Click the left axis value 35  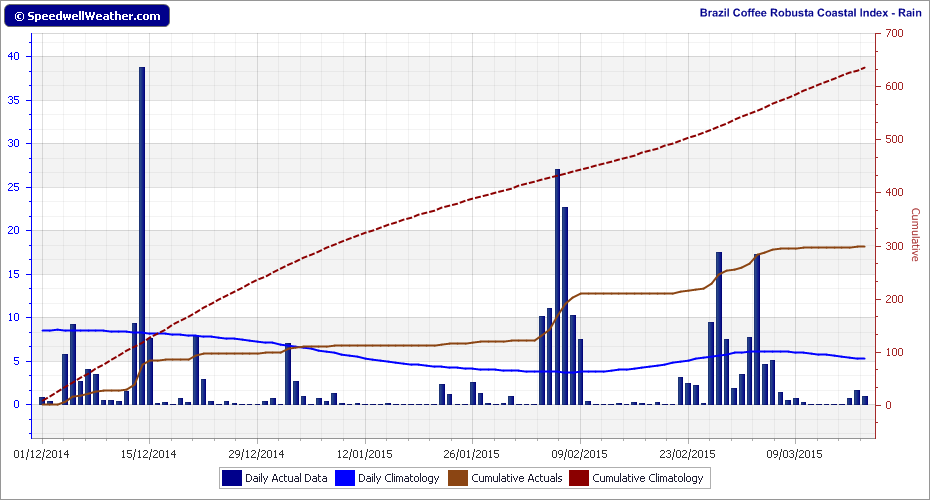14,100
